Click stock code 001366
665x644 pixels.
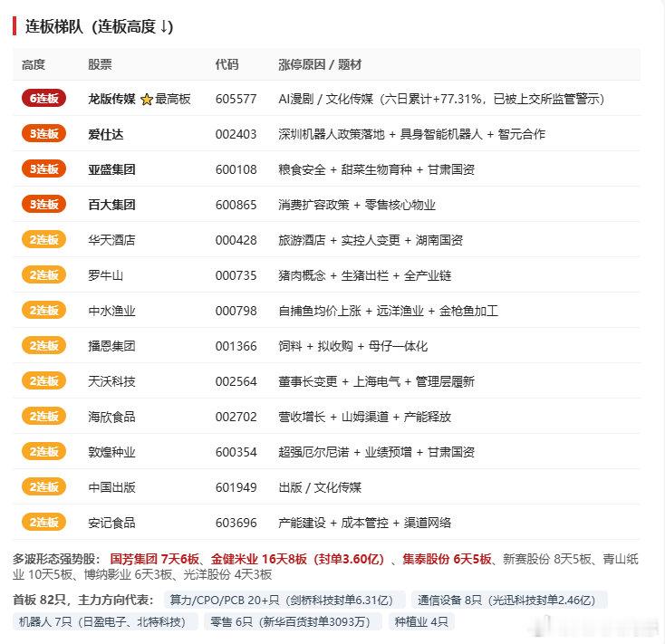(236, 346)
